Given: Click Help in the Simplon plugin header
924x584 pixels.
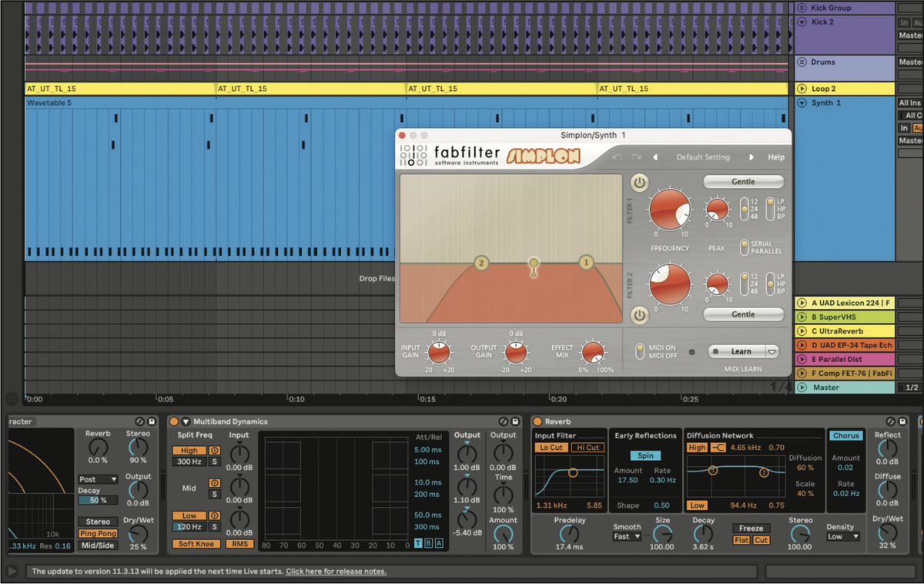Looking at the screenshot, I should pyautogui.click(x=775, y=156).
